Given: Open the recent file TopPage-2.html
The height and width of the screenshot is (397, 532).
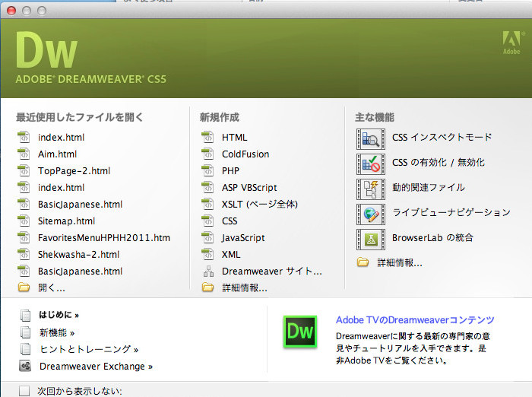Looking at the screenshot, I should (x=74, y=171).
